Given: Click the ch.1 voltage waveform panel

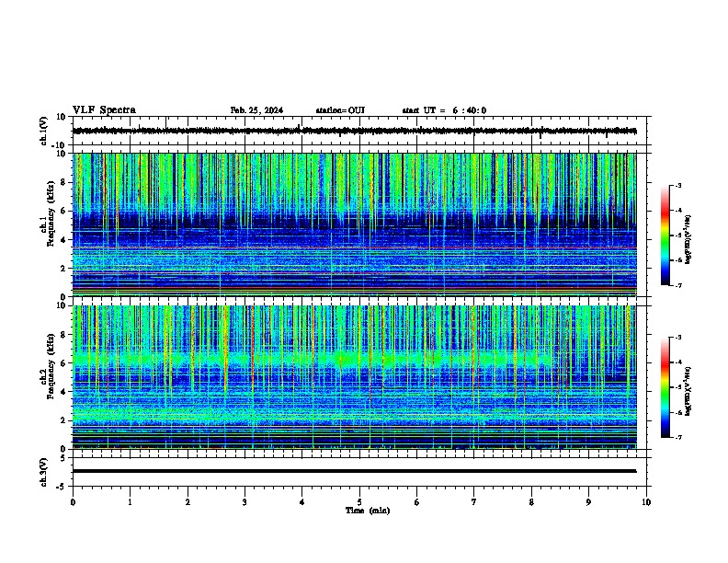Looking at the screenshot, I should tap(361, 131).
